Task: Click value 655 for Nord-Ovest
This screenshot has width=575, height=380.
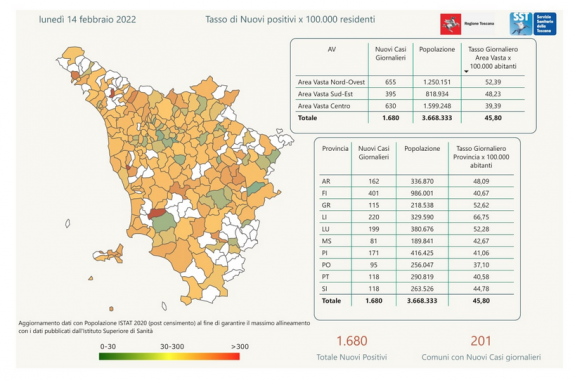Action: (x=391, y=82)
